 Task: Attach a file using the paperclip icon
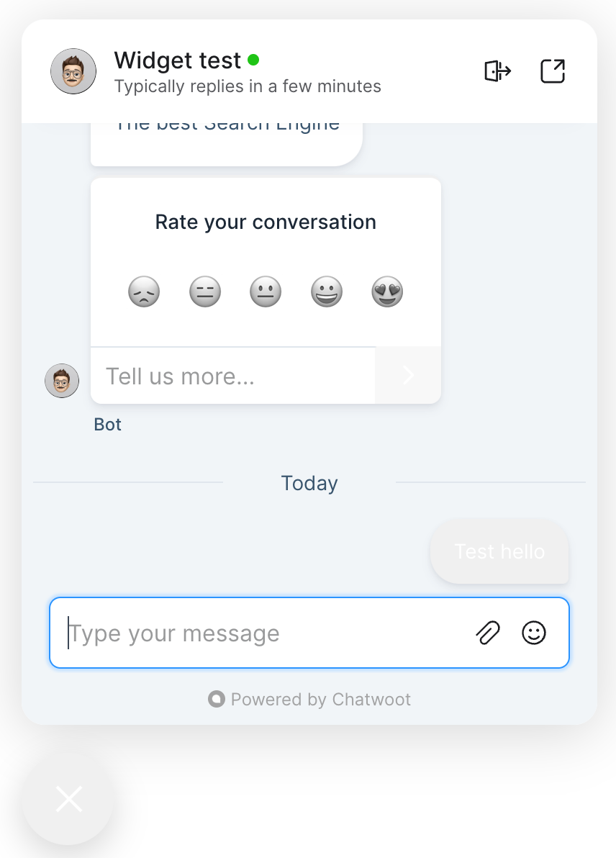click(488, 633)
